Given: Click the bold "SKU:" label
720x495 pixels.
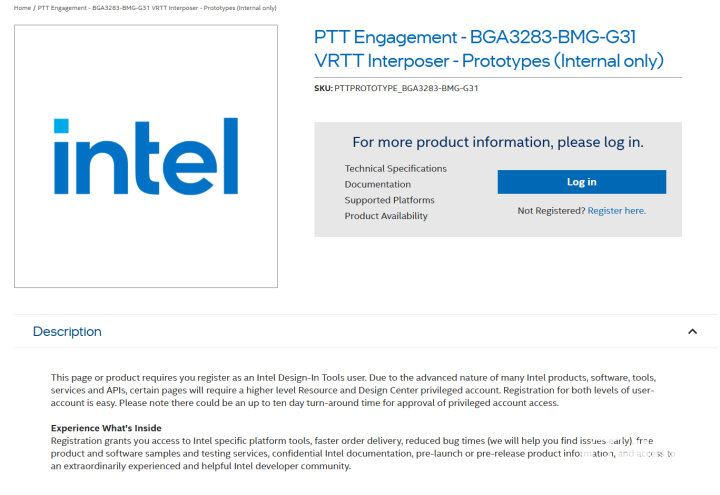Looking at the screenshot, I should click(x=324, y=89).
